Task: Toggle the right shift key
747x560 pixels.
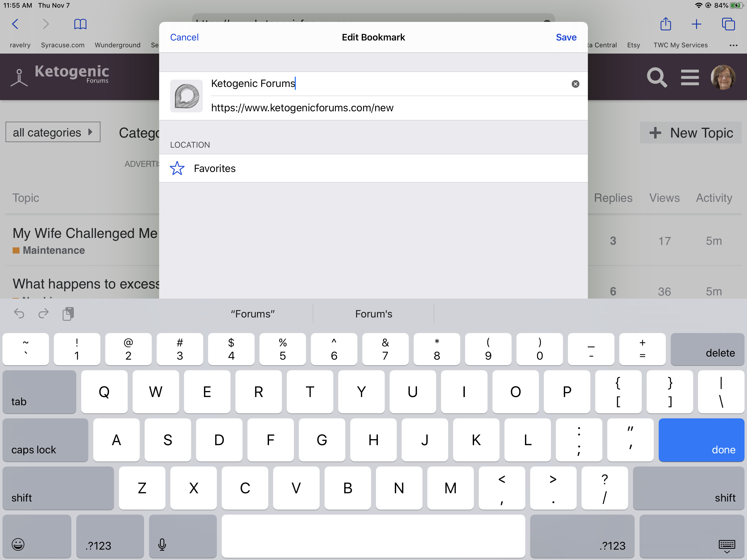Action: coord(688,488)
